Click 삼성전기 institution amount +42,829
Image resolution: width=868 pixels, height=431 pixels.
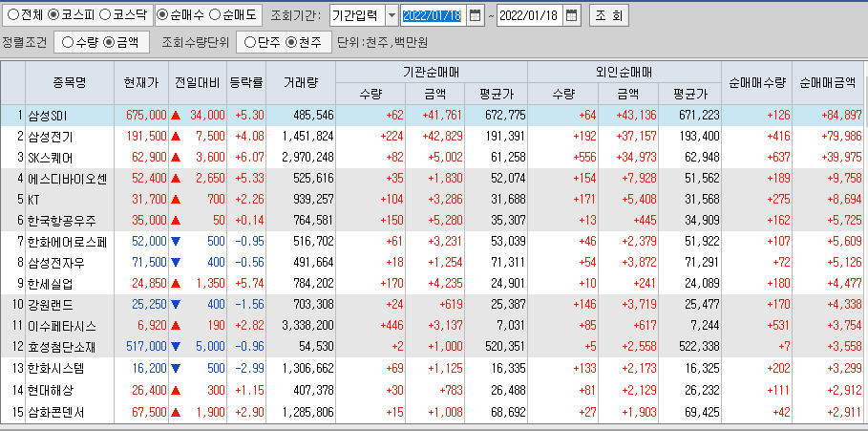tap(442, 137)
